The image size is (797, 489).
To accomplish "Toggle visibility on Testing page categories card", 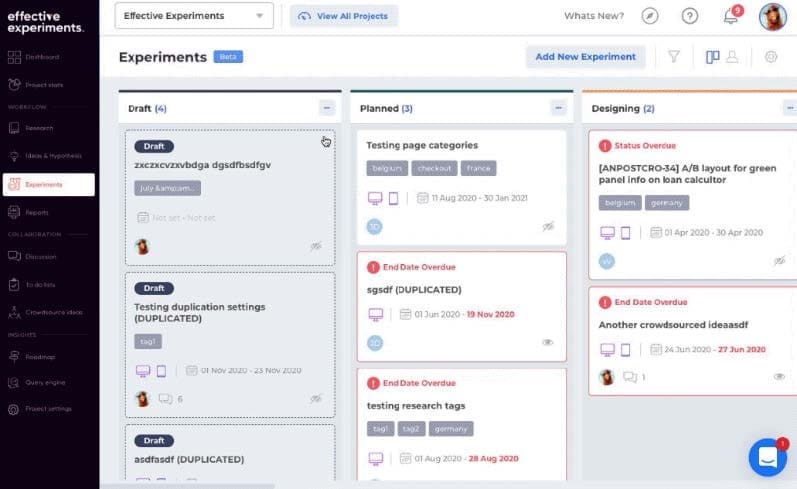I will click(548, 226).
